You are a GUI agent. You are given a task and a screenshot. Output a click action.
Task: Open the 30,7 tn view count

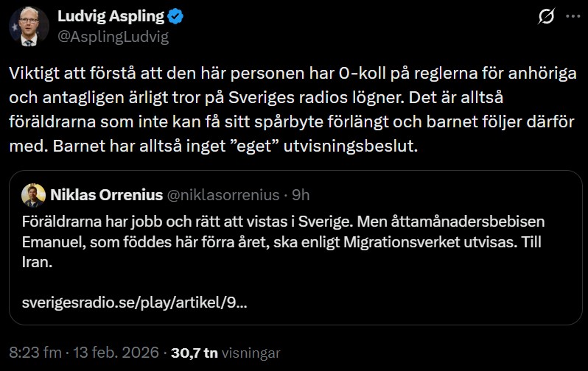tap(194, 353)
